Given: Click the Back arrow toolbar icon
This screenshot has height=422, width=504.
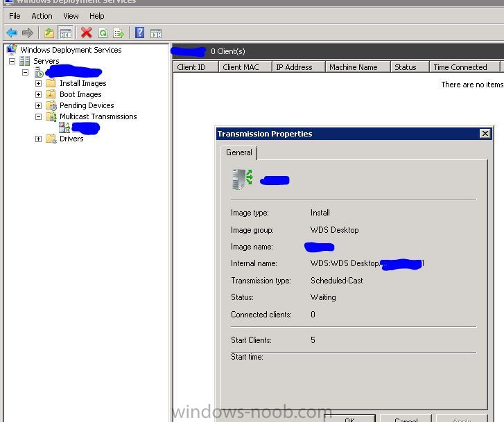Looking at the screenshot, I should (x=12, y=33).
